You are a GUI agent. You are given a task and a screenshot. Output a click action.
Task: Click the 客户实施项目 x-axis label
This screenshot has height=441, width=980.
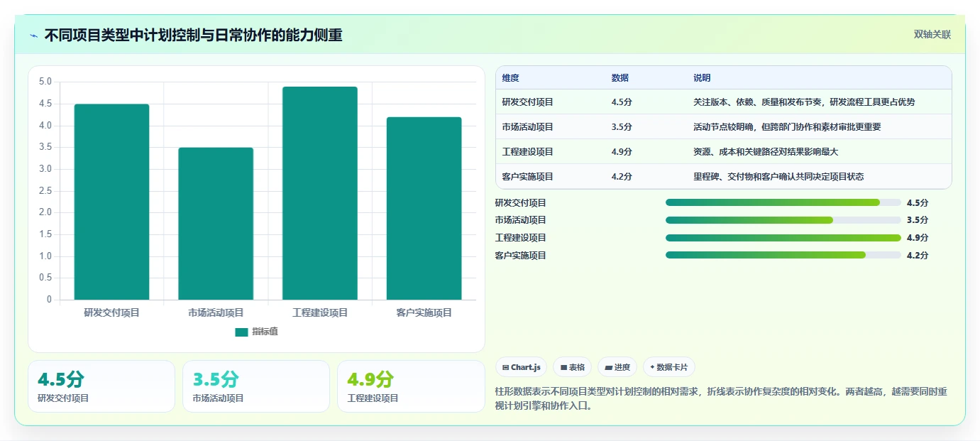tap(424, 312)
